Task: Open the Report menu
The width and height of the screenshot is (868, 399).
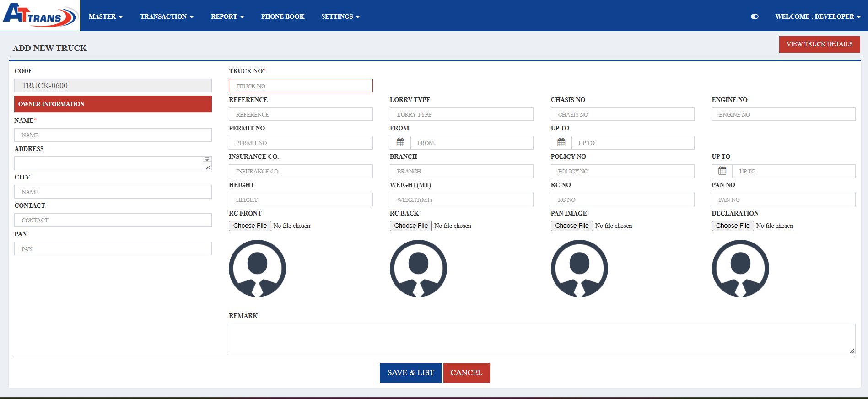Action: (x=227, y=16)
